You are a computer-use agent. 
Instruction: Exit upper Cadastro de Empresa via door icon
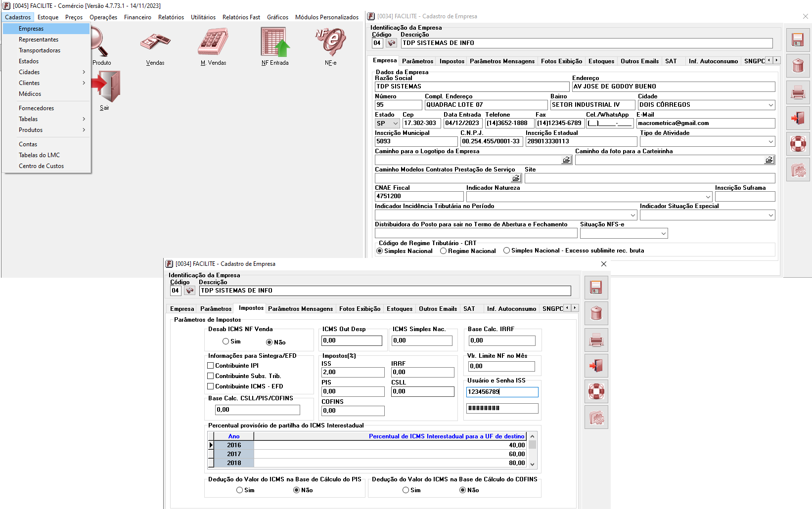798,118
